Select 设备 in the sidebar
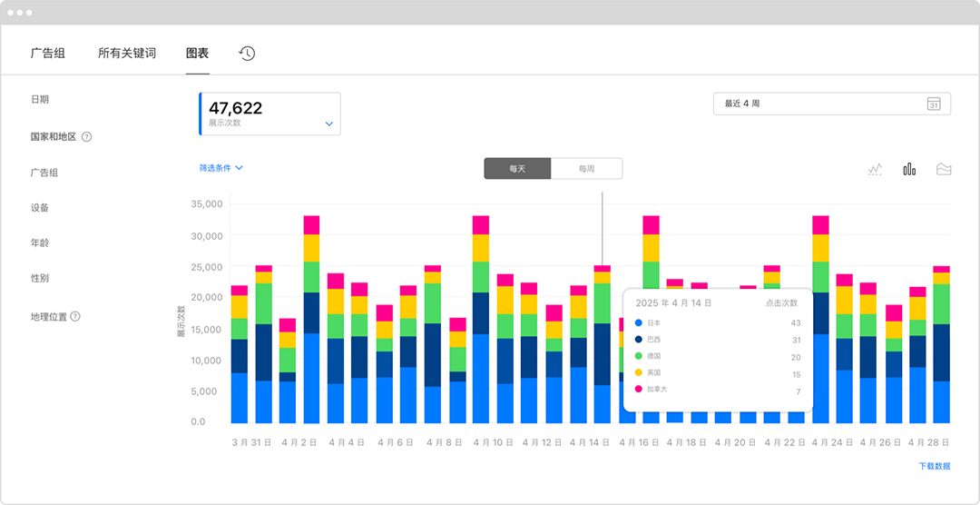The image size is (980, 505). coord(39,207)
